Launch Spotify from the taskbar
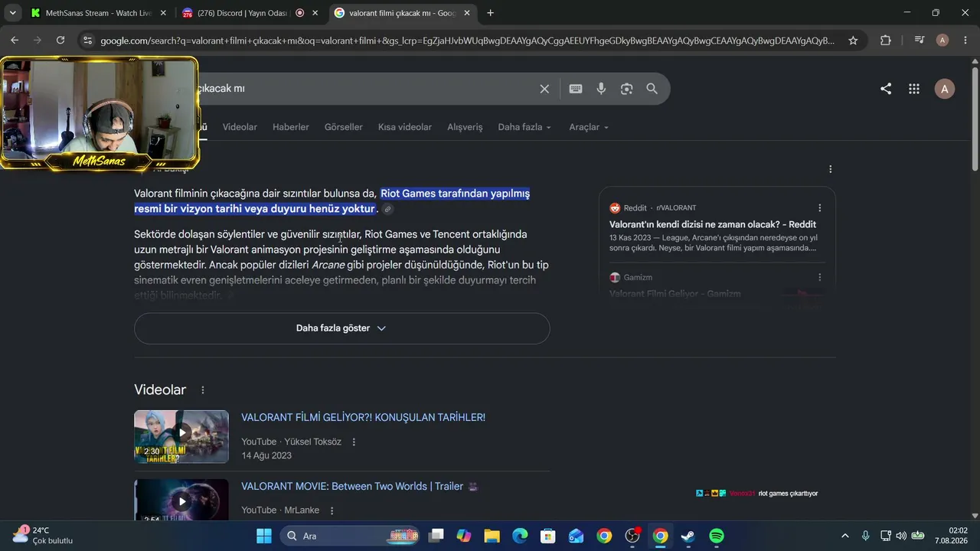 click(717, 536)
